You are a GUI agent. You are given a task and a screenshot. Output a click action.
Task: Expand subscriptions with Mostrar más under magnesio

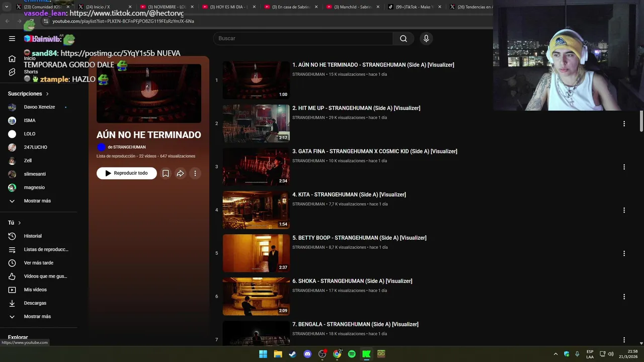point(38,201)
